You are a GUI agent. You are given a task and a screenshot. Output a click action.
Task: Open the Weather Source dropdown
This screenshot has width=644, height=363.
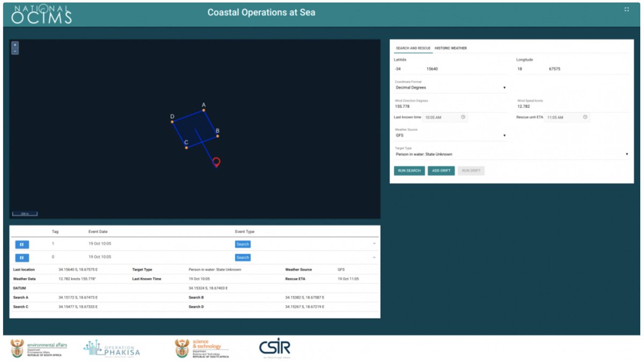coord(504,136)
